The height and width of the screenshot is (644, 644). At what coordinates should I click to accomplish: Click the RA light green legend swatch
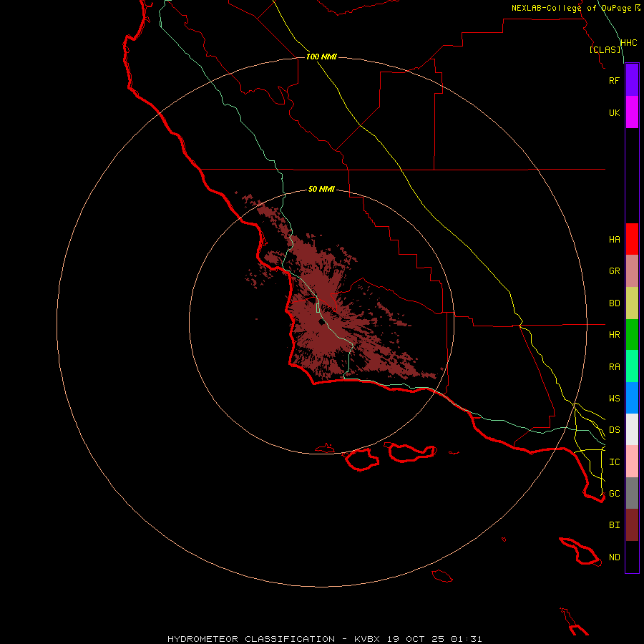tap(632, 366)
